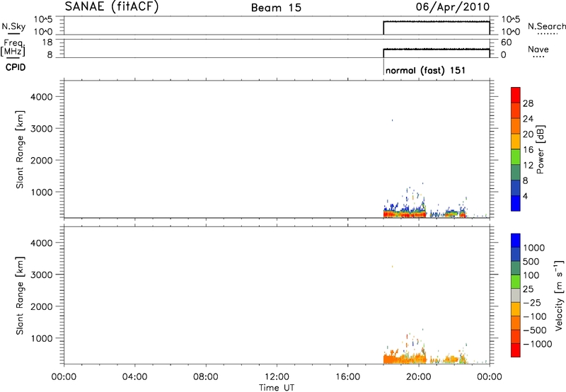566x392 pixels.
Task: Click the '60' Nave axis value
Action: [x=506, y=42]
